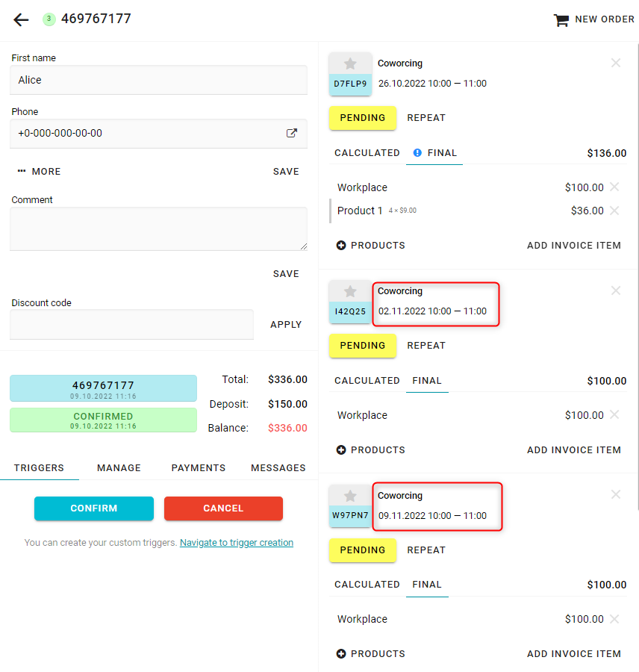Toggle PENDING status on the 02.11.2022 booking
The height and width of the screenshot is (672, 639).
coord(363,346)
